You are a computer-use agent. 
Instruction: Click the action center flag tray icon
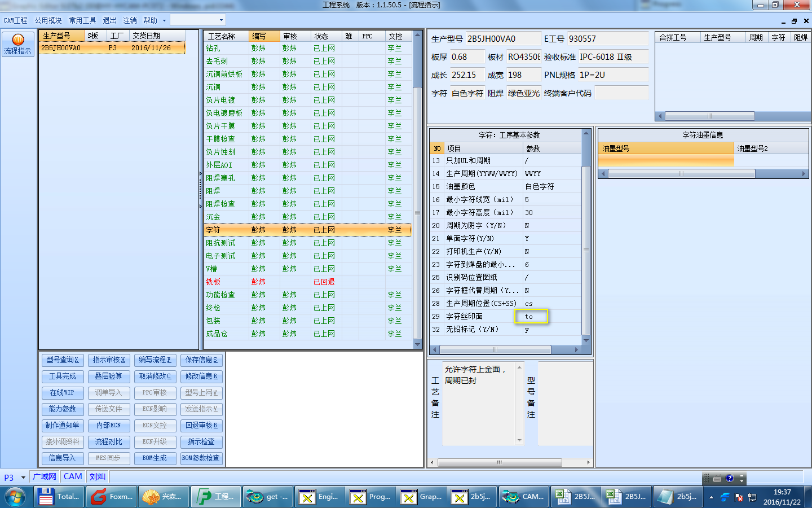point(739,497)
